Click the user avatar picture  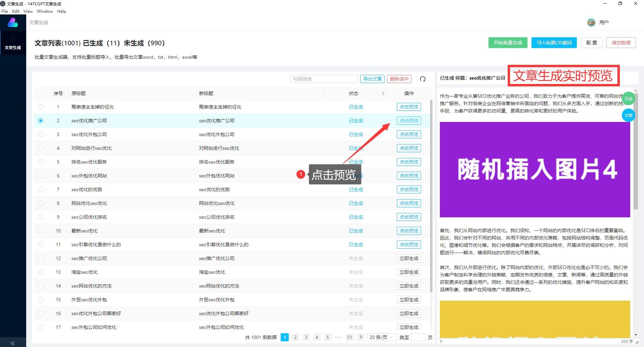coord(591,23)
